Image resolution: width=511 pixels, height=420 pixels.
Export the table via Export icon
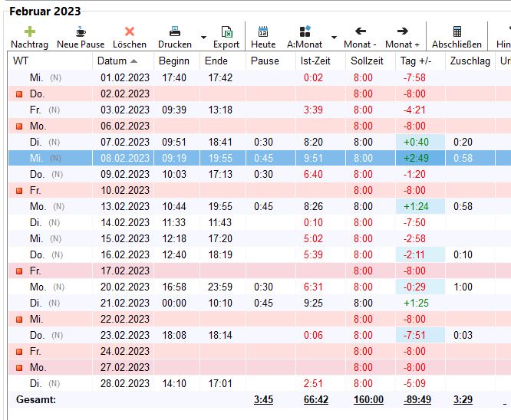(x=226, y=32)
